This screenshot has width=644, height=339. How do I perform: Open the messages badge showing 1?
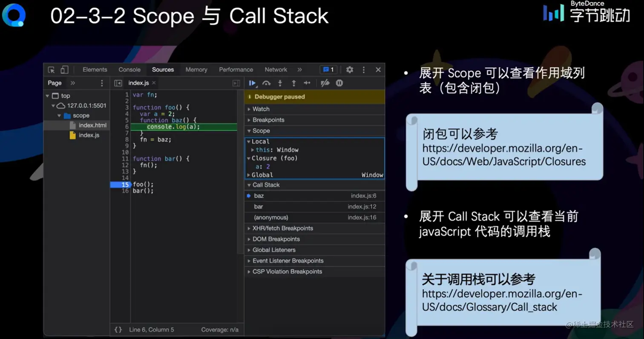coord(328,70)
